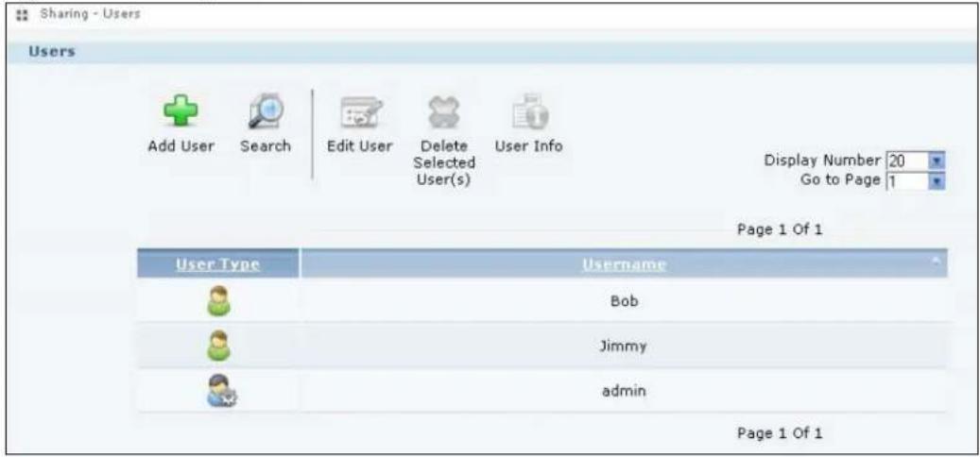Select Bob's green user type icon

coord(218,301)
